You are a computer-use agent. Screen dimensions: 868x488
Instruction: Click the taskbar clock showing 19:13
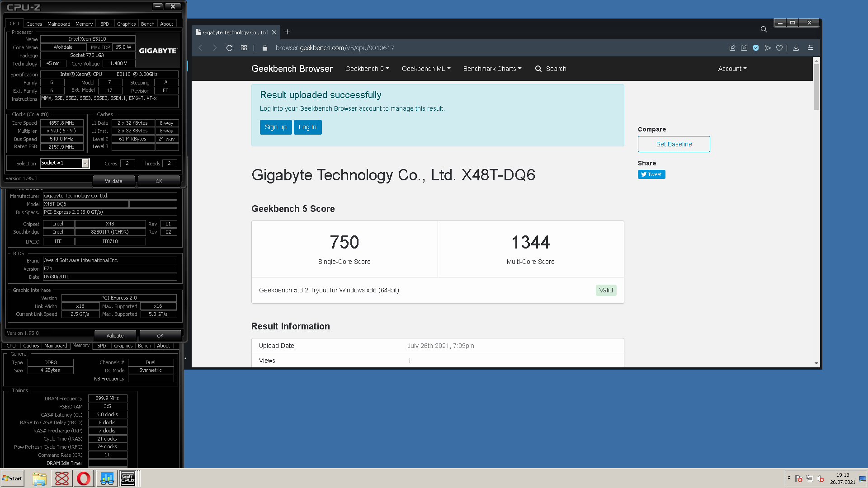[843, 475]
